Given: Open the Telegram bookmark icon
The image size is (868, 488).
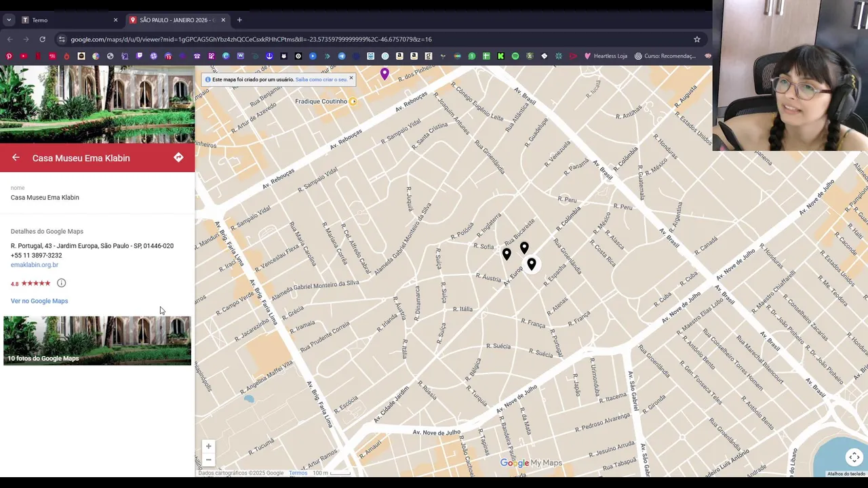Looking at the screenshot, I should (x=342, y=56).
